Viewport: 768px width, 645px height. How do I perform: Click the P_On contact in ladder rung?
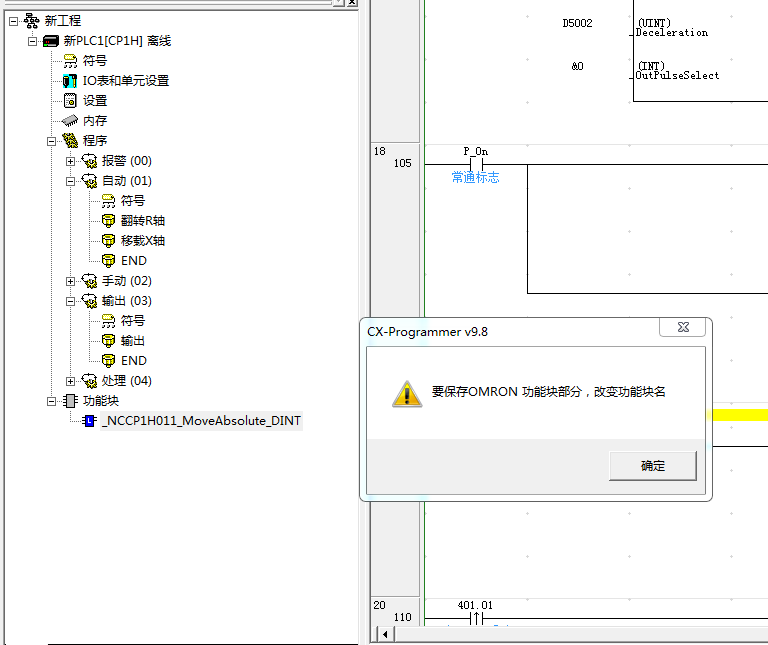(x=477, y=164)
